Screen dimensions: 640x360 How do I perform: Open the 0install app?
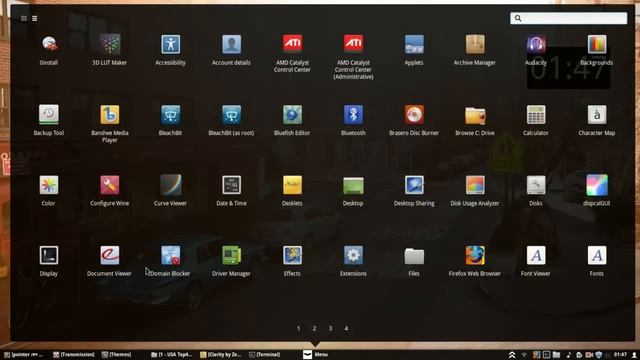(x=49, y=50)
